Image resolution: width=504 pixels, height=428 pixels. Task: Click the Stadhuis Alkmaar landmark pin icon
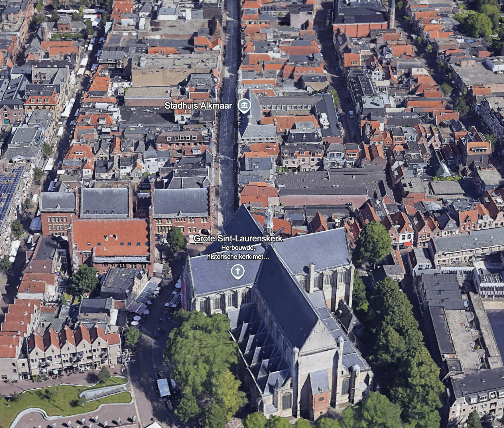pos(244,105)
